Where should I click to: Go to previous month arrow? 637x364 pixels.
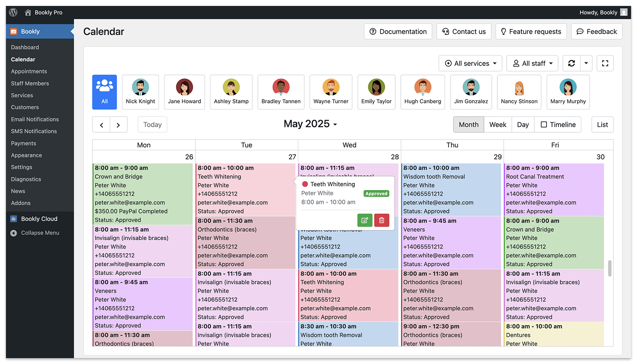point(101,125)
